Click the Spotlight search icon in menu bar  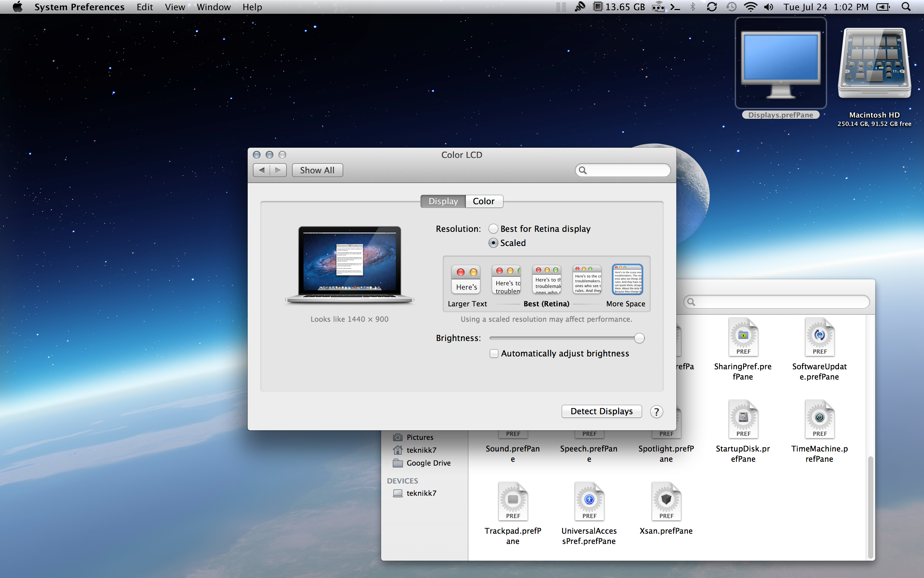(x=906, y=7)
